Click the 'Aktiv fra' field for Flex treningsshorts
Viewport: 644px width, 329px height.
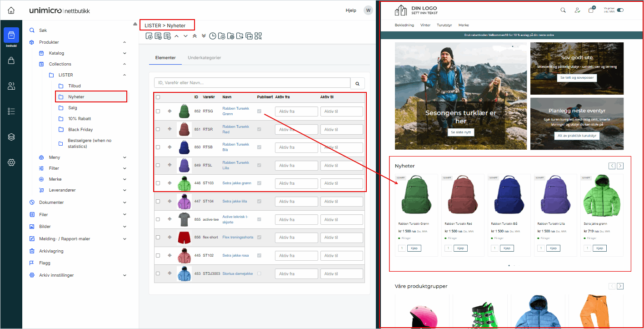(296, 238)
